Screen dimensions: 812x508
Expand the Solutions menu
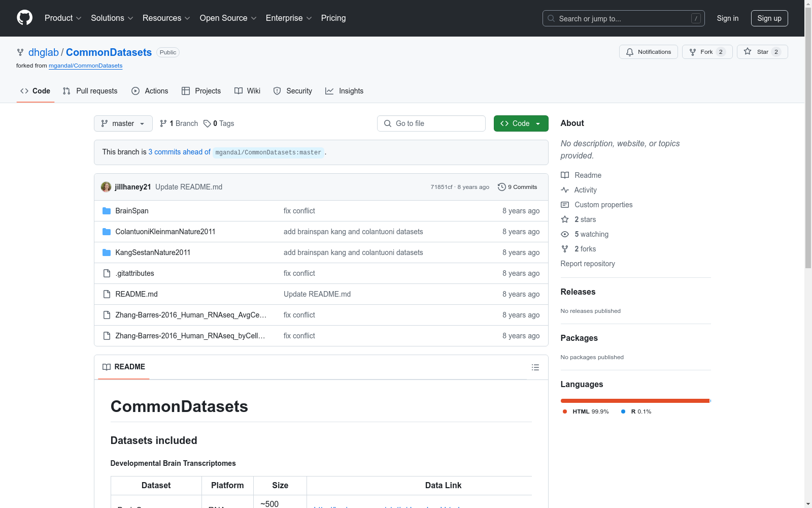tap(112, 18)
